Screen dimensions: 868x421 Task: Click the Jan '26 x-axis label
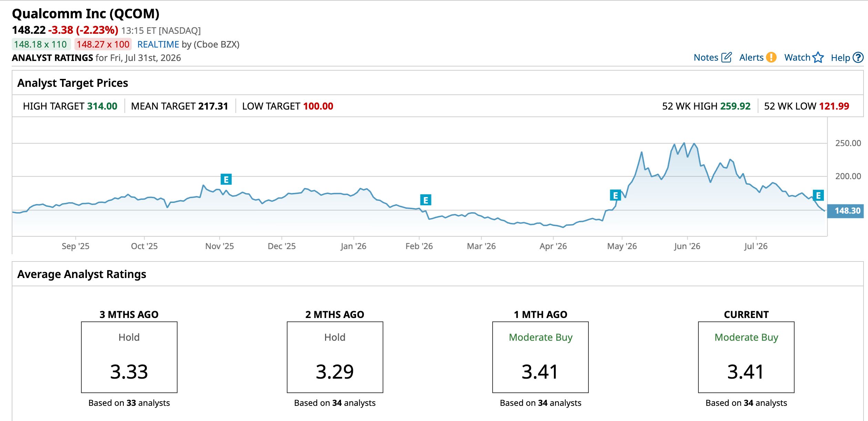[353, 246]
